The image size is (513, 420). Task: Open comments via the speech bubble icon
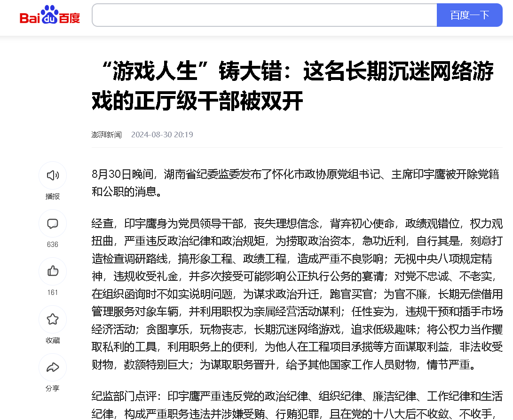coord(53,223)
